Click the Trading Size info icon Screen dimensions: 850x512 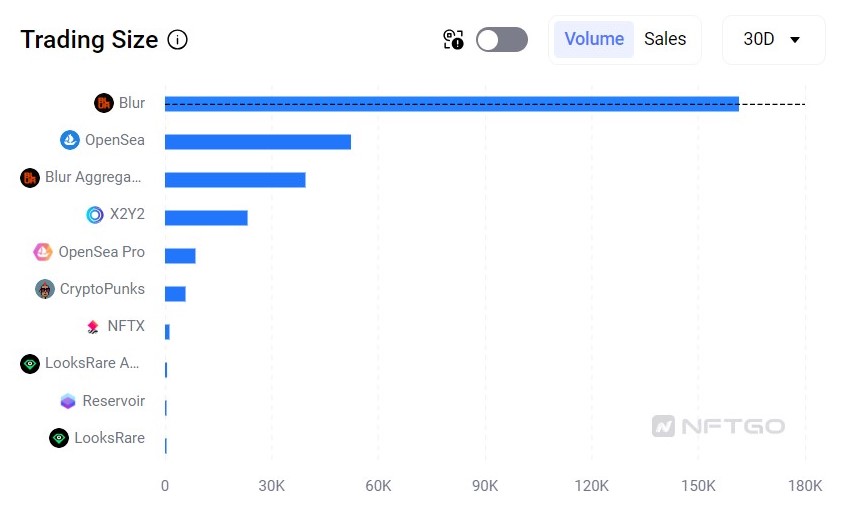(178, 40)
